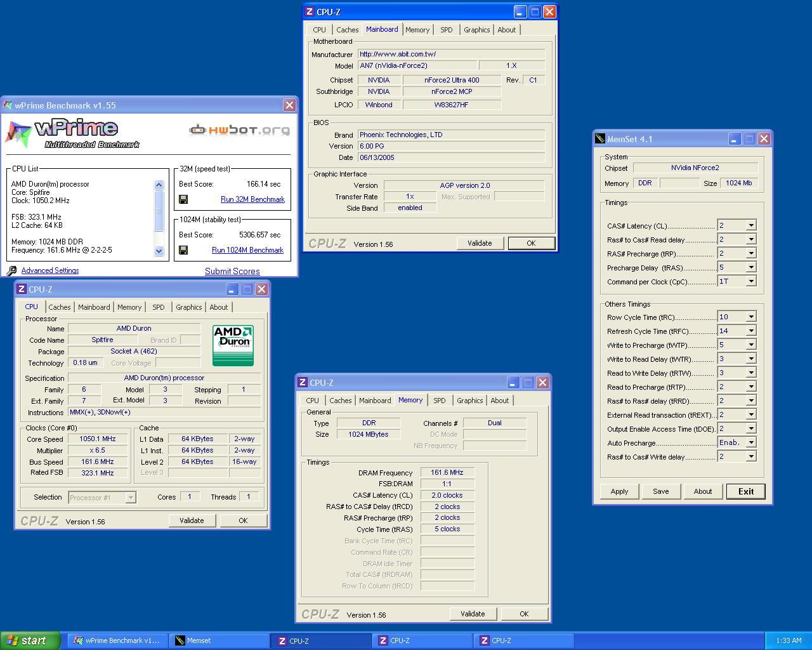Click the Advanced Settings wrench icon
The width and height of the screenshot is (812, 650).
tap(11, 270)
